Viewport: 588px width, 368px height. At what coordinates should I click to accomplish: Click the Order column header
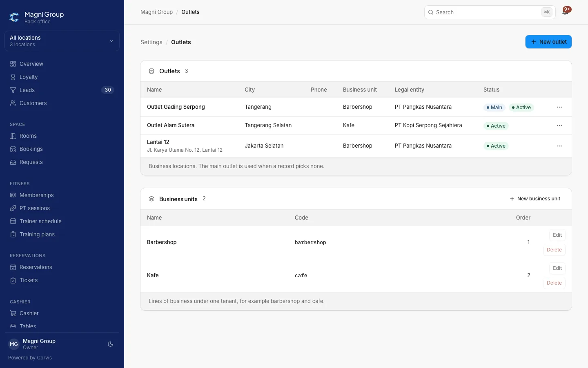(x=523, y=218)
